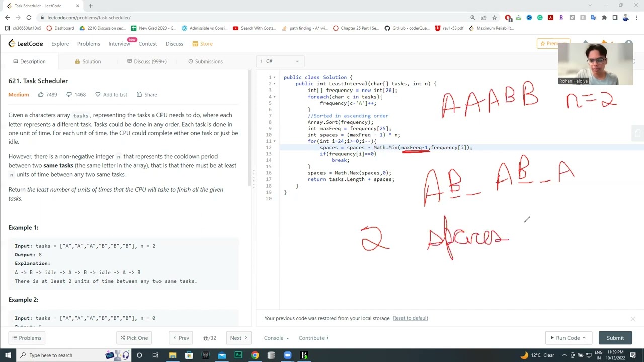The image size is (644, 362).
Task: Switch to the Submissions tab
Action: (x=205, y=61)
